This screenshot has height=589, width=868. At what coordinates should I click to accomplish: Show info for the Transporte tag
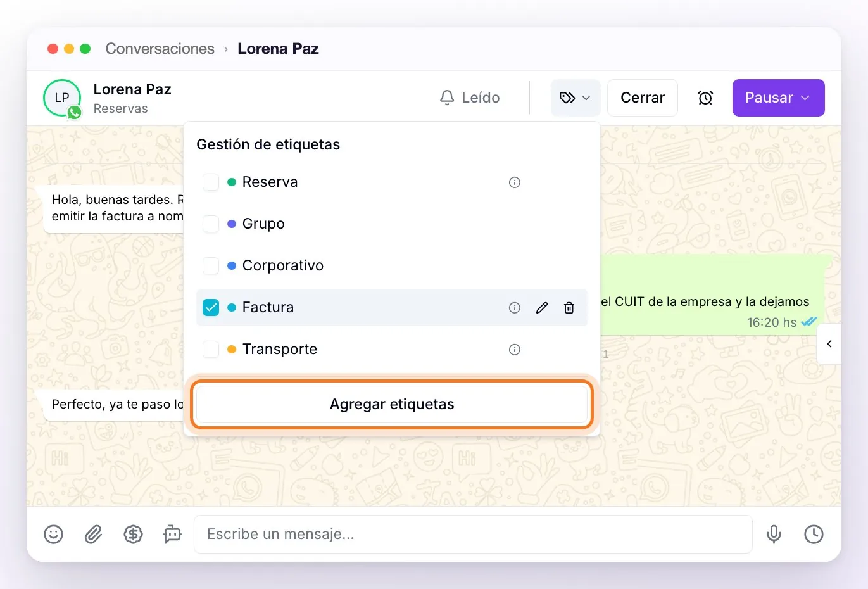(x=515, y=350)
